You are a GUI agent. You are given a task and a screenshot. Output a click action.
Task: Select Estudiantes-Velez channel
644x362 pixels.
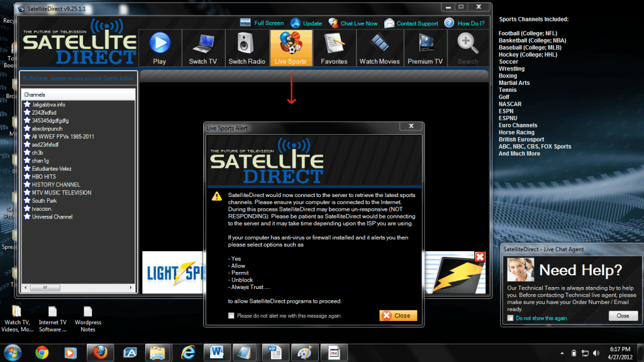(x=52, y=169)
